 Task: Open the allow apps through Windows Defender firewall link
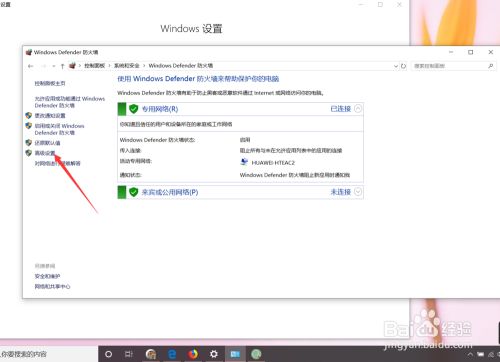tap(69, 102)
